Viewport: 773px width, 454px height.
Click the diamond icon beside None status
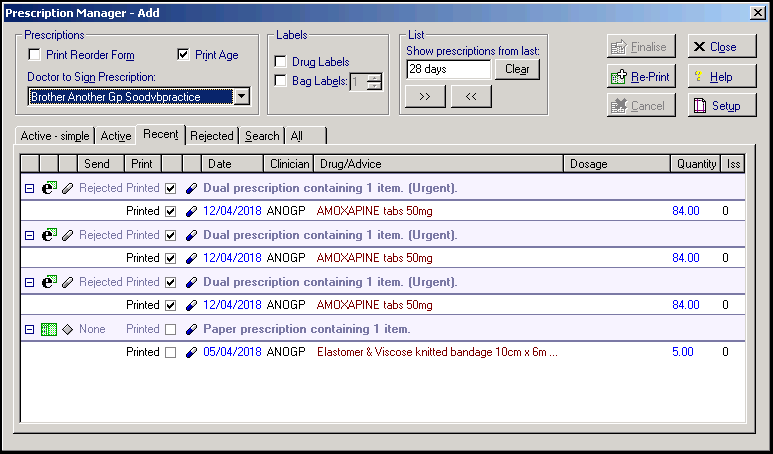[67, 329]
